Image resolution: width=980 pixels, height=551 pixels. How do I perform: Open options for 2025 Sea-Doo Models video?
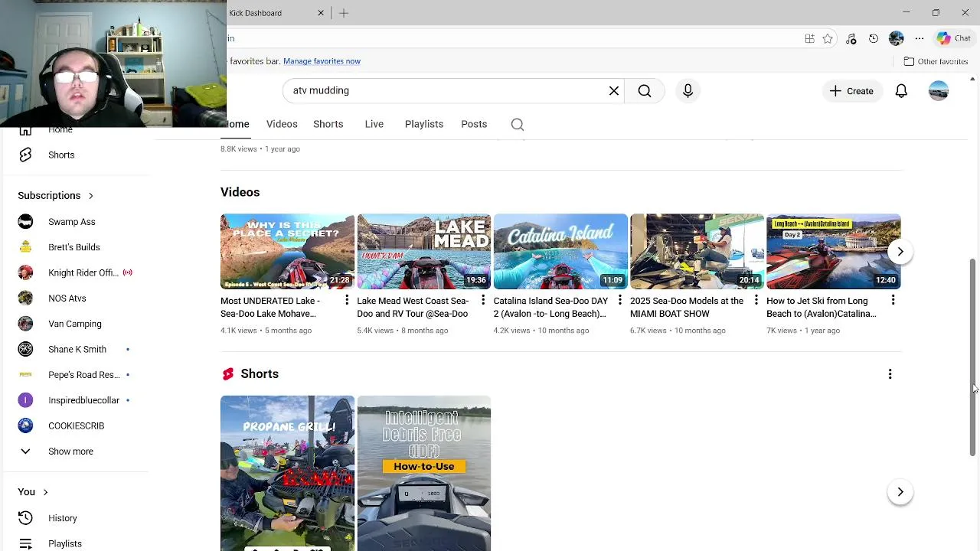(x=756, y=300)
